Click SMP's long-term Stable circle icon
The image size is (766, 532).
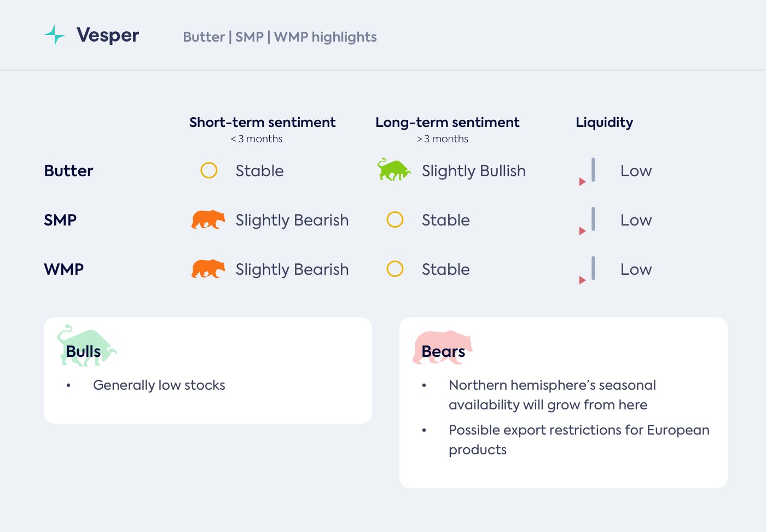395,219
